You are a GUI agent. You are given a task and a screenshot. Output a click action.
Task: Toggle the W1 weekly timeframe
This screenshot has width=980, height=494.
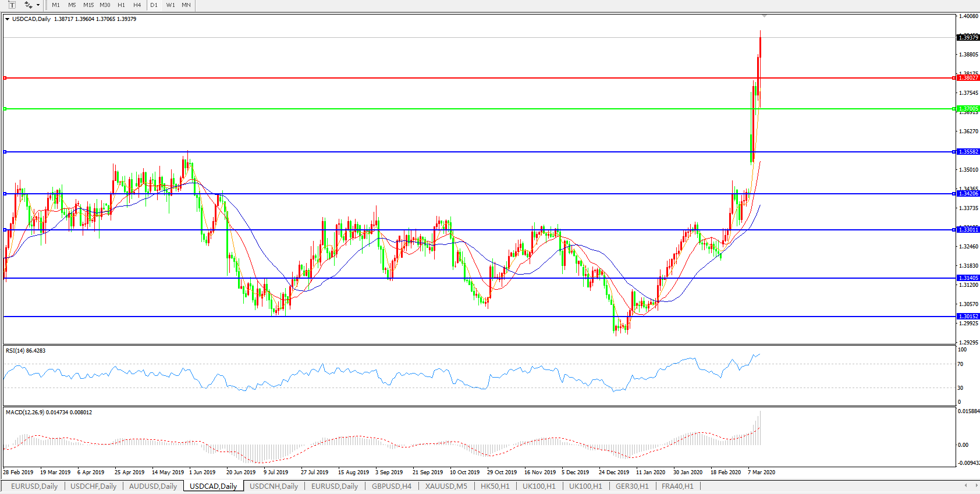point(170,5)
